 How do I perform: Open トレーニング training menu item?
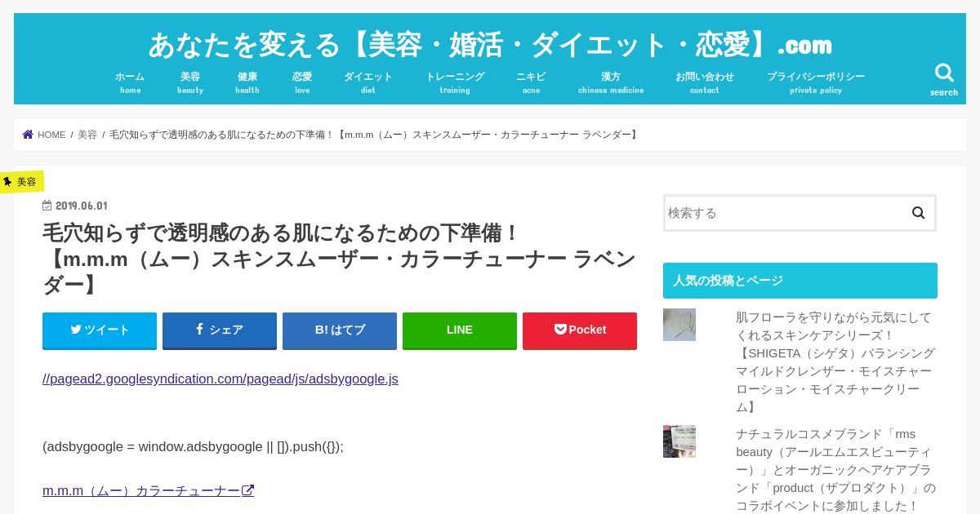[x=455, y=82]
